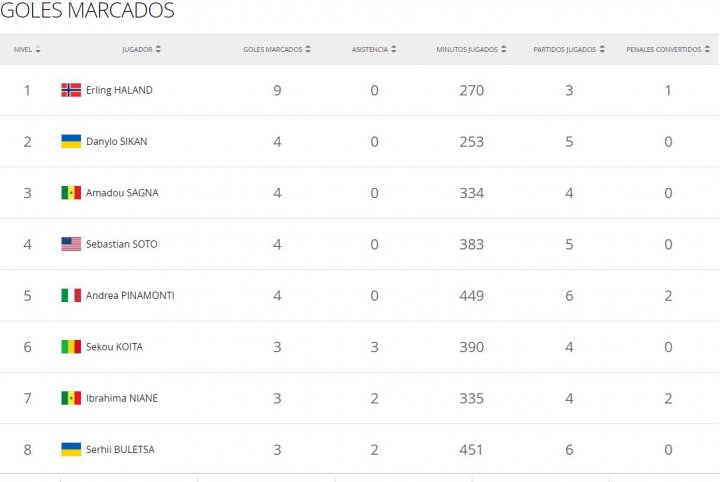Sort by Penales Convertidos sort arrows
Screen dimensions: 720x482
click(707, 49)
